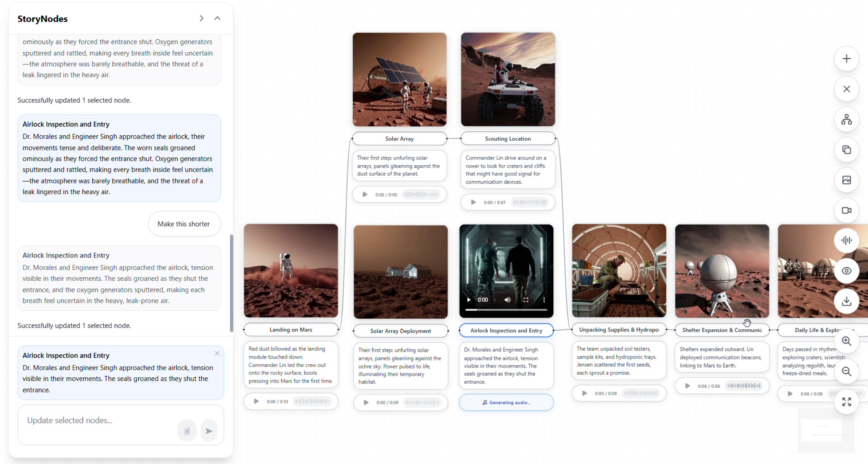Click the generate video camera icon

846,210
